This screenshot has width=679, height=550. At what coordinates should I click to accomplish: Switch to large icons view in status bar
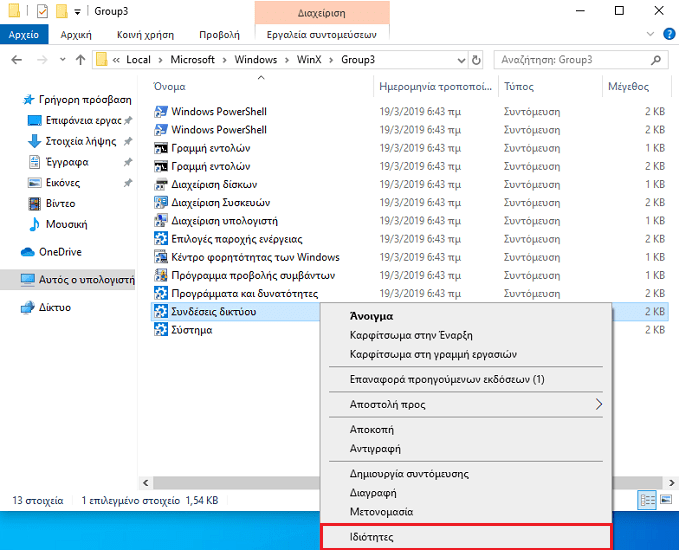(664, 500)
